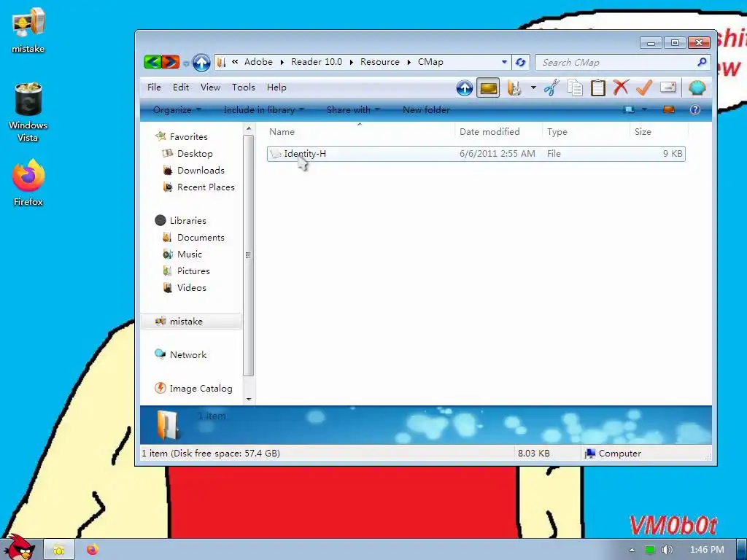Select the Firefox desktop shortcut
This screenshot has width=747, height=560.
pos(28,183)
